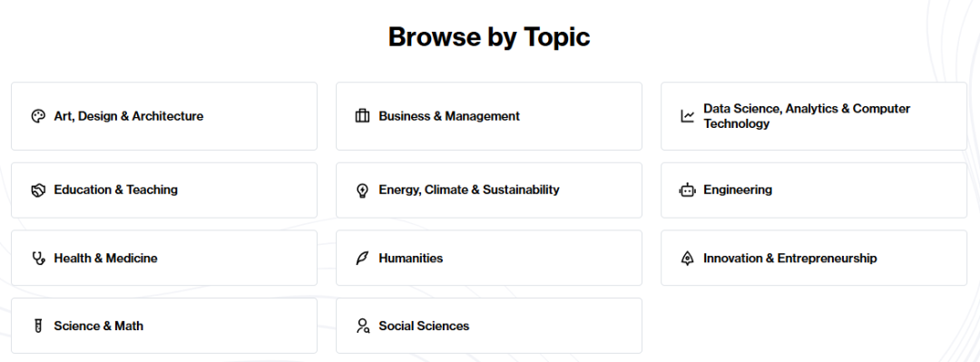Click the robot icon beside Engineering
The width and height of the screenshot is (980, 362).
coord(688,190)
